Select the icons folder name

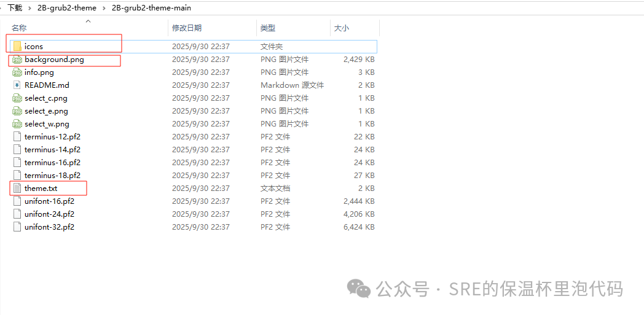tap(34, 47)
